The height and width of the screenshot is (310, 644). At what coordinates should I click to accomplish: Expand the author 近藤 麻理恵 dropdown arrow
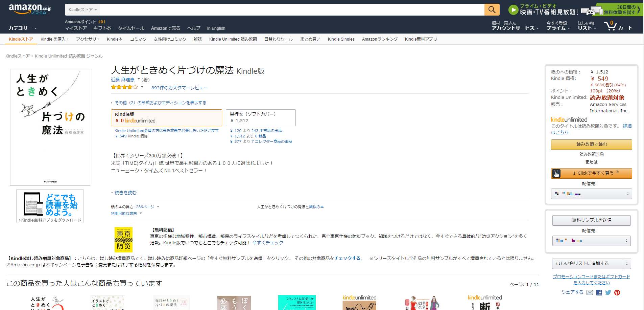click(139, 79)
